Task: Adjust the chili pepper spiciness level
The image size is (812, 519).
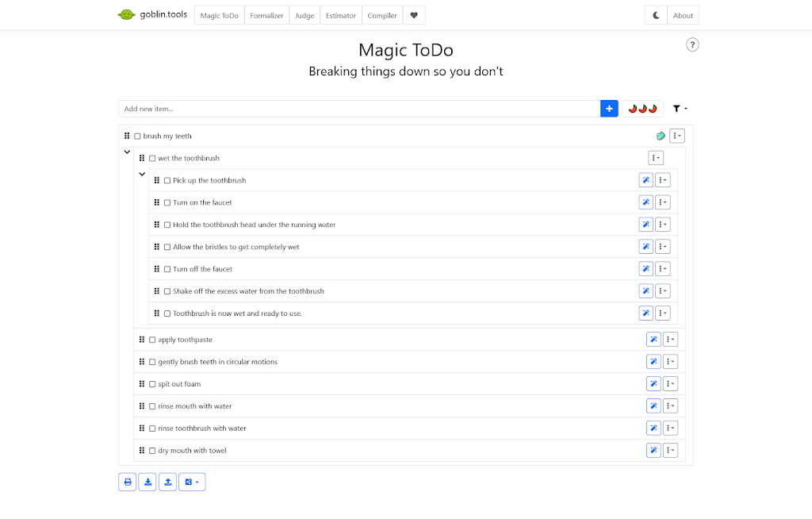Action: 643,109
